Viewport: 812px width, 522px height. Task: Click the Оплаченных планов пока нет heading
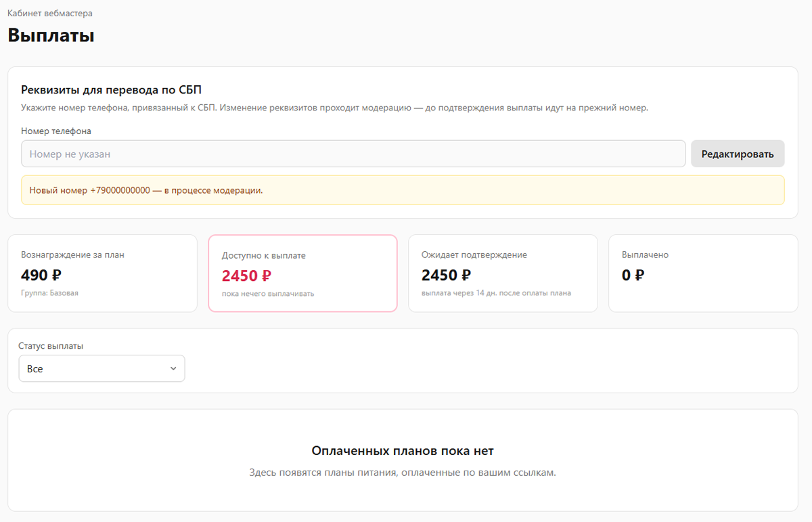(x=403, y=451)
